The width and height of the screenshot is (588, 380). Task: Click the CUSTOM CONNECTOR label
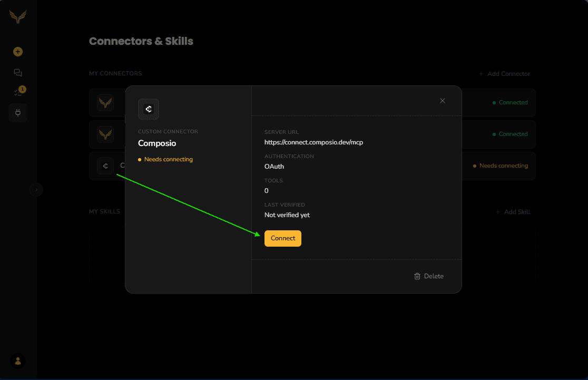(168, 132)
